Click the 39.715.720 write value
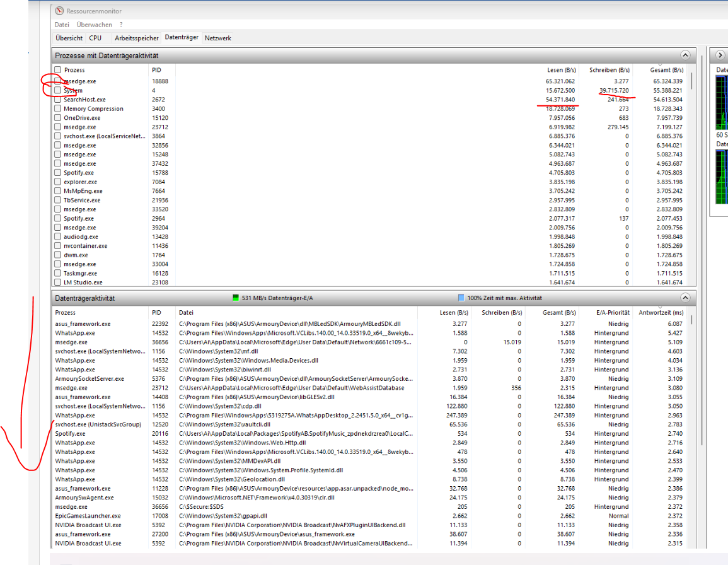This screenshot has width=728, height=565. coord(614,91)
